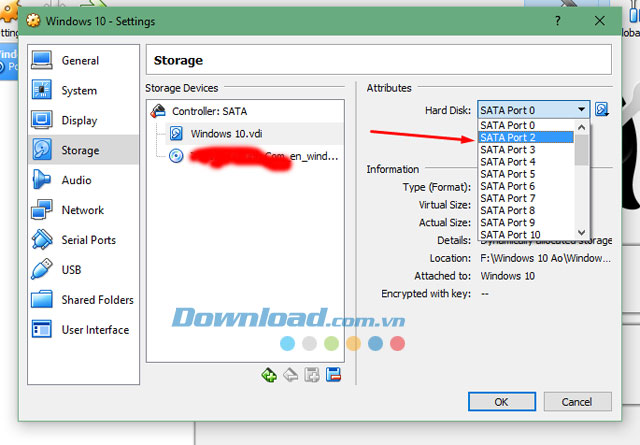Viewport: 640px width, 445px height.
Task: Open the General settings category
Action: point(84,60)
